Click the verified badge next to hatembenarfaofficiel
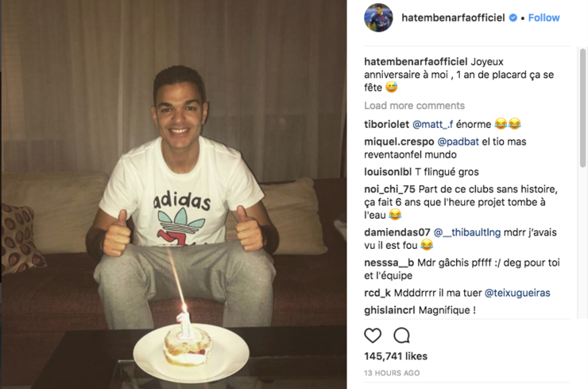 tap(513, 18)
